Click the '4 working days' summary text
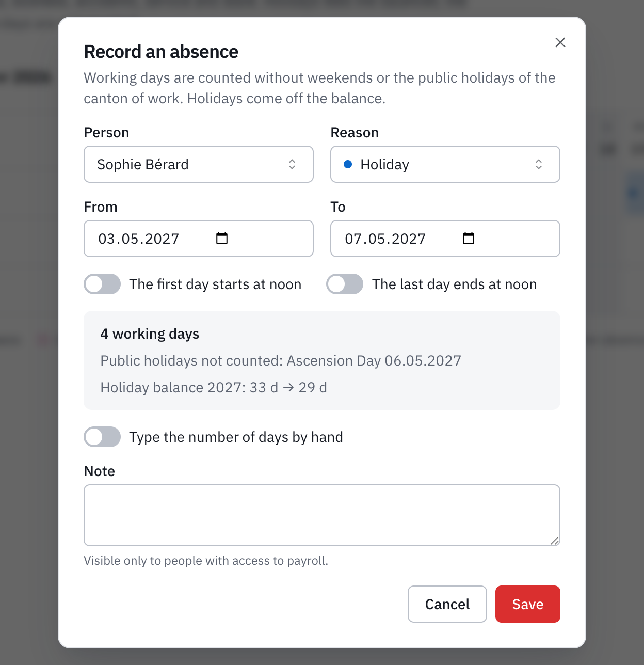The height and width of the screenshot is (665, 644). click(150, 334)
